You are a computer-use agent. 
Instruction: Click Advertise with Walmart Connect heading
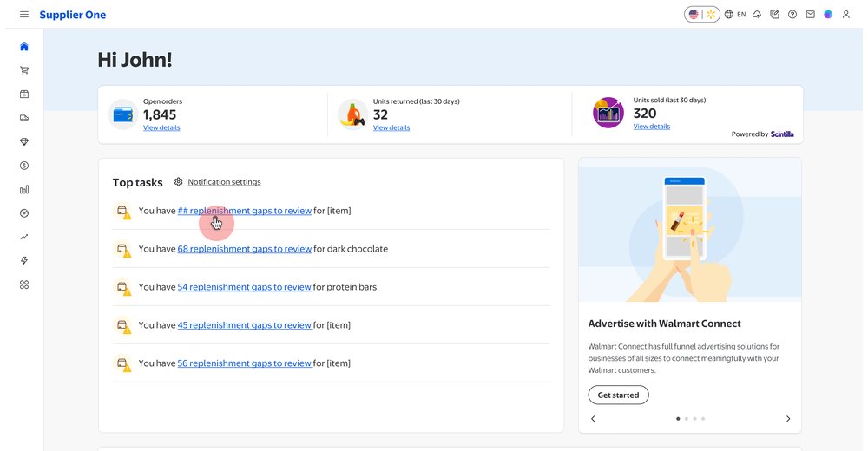point(664,324)
